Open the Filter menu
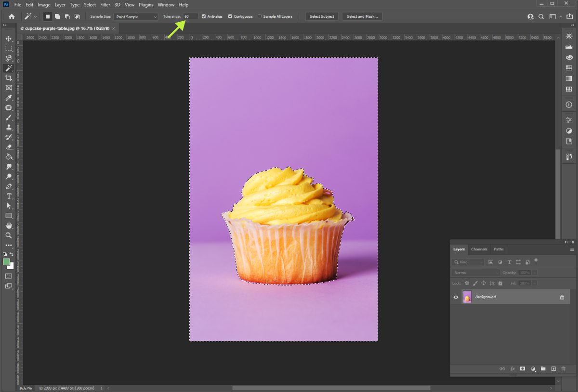This screenshot has height=392, width=578. point(105,5)
